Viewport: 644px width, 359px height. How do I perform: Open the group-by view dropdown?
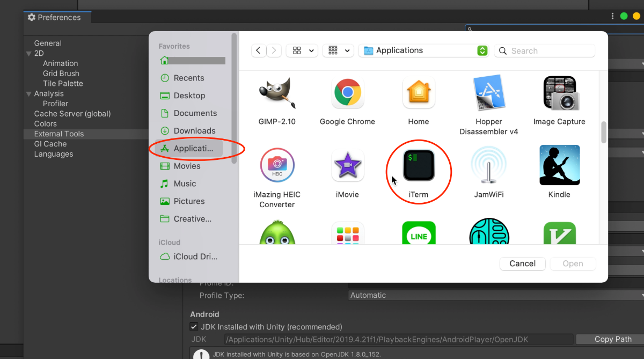[338, 50]
